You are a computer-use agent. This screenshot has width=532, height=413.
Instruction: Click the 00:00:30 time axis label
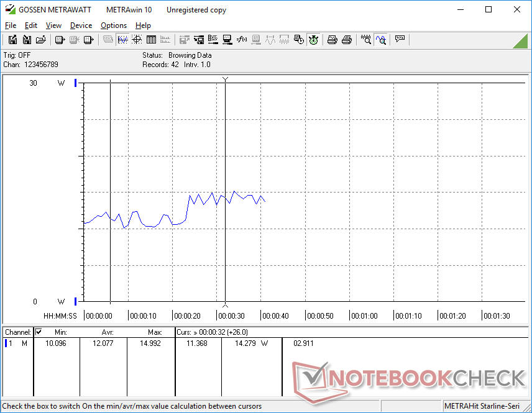231,316
